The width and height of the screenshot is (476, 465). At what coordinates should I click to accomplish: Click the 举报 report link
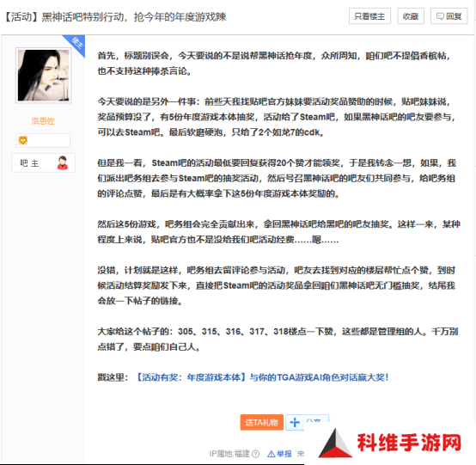point(284,454)
